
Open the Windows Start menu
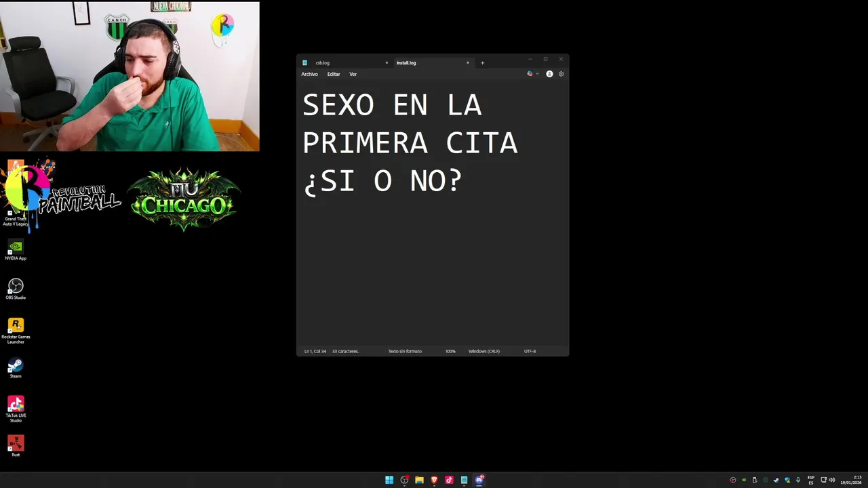tap(389, 480)
